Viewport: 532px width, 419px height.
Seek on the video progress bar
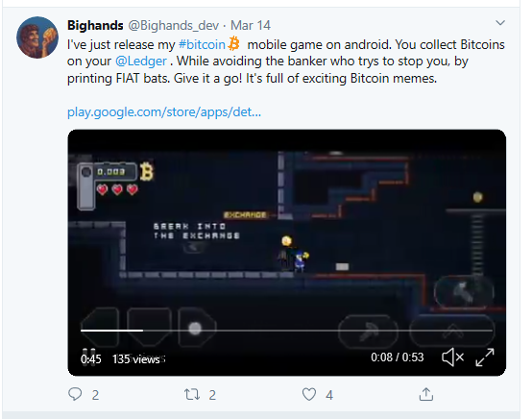tap(286, 330)
